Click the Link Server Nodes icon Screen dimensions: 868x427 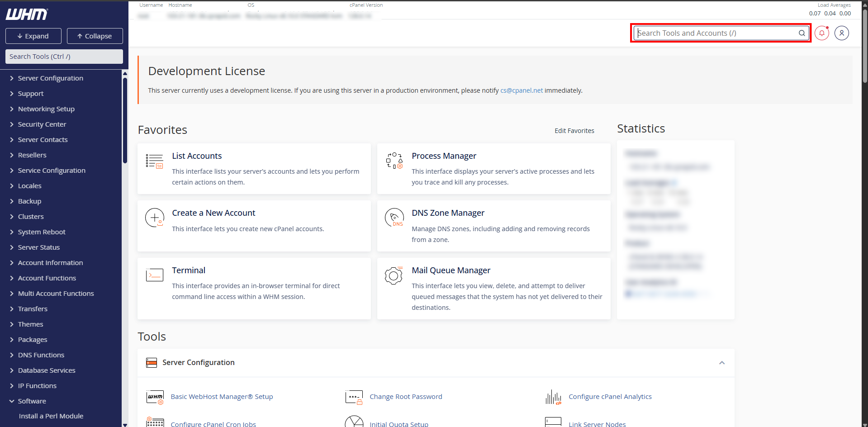point(553,422)
